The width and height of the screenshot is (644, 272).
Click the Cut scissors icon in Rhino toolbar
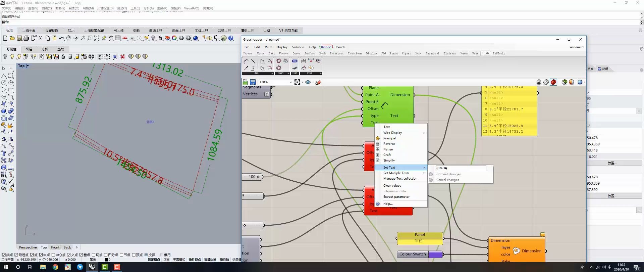[x=40, y=38]
